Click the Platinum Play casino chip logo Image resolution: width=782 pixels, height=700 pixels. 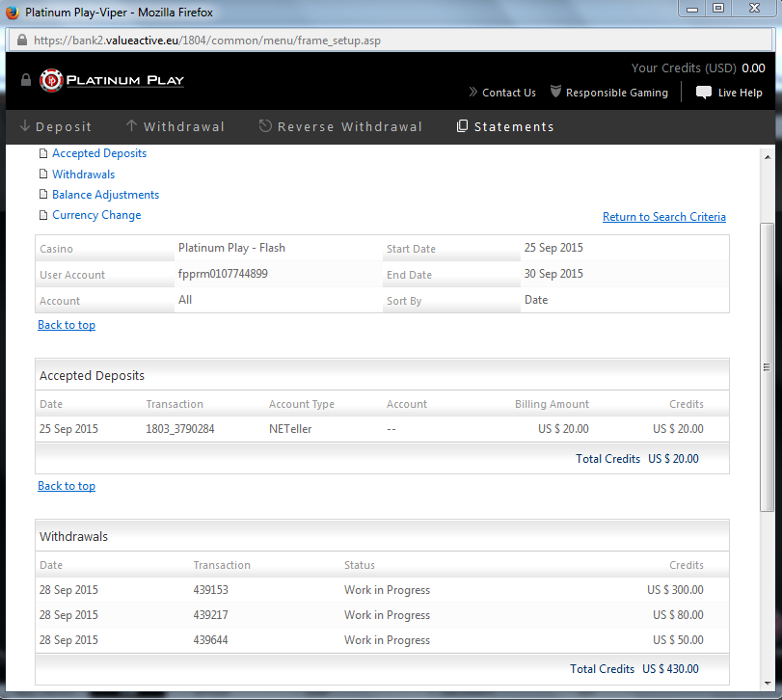pos(51,80)
